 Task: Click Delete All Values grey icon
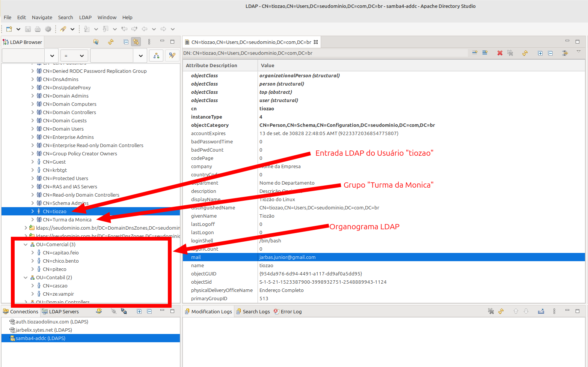510,53
